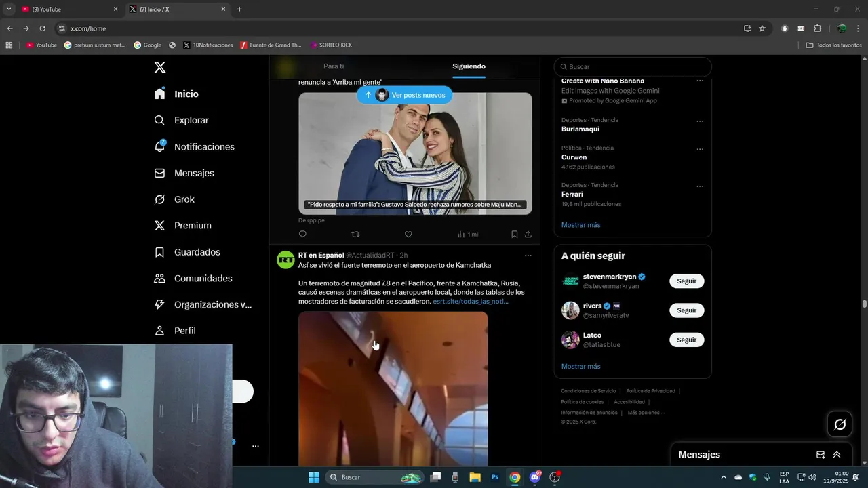Expand the Mensajes drawer

pos(837,455)
